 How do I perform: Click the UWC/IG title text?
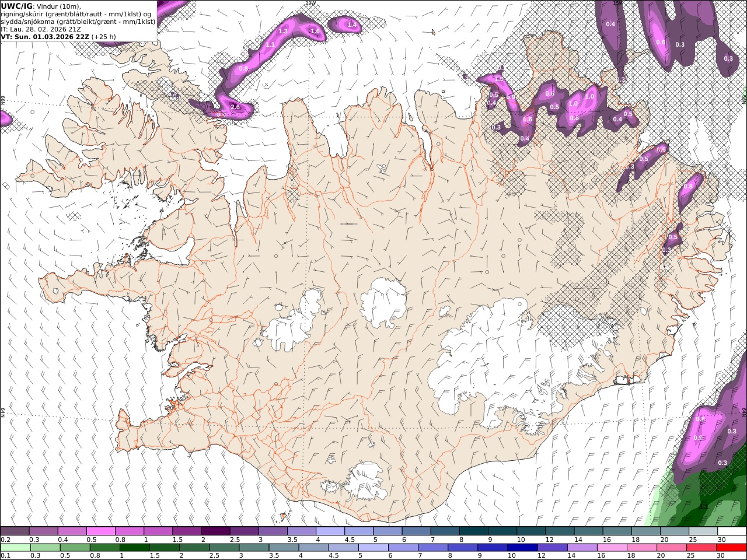click(x=17, y=6)
